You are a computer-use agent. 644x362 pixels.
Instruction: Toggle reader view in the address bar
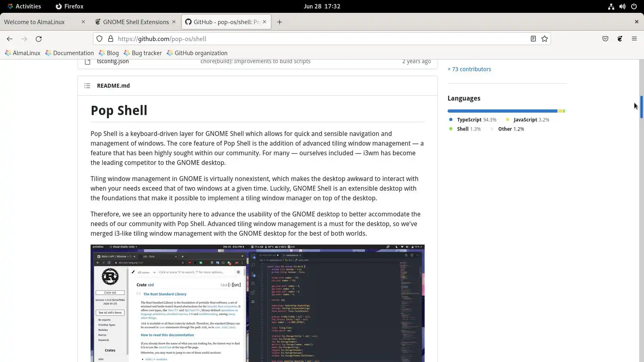coord(533,39)
